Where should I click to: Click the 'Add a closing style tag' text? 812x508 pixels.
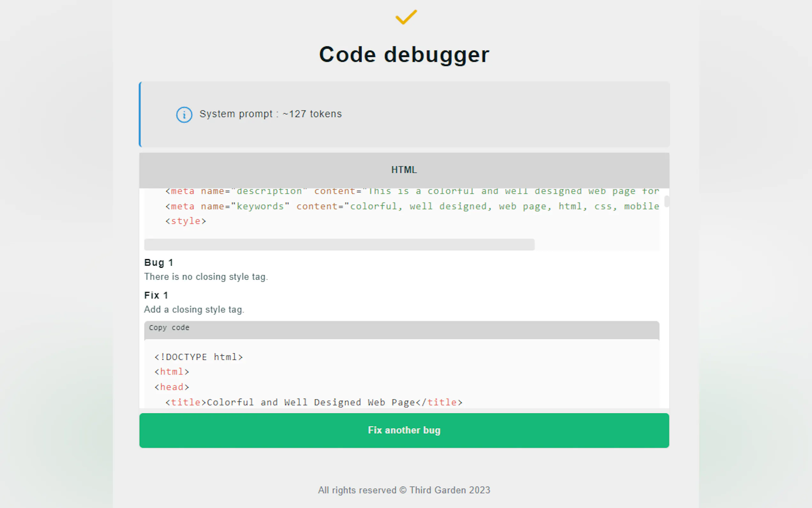coord(194,309)
